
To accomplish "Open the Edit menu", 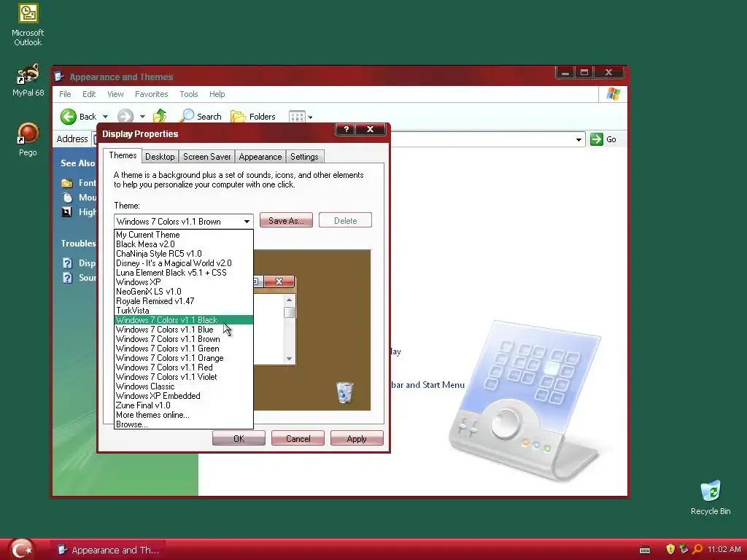I will [88, 94].
